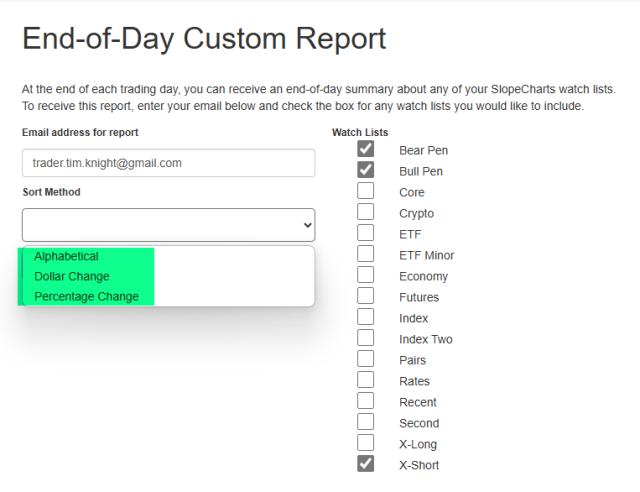Image resolution: width=640 pixels, height=492 pixels.
Task: Check the ETF watch list box
Action: click(366, 234)
